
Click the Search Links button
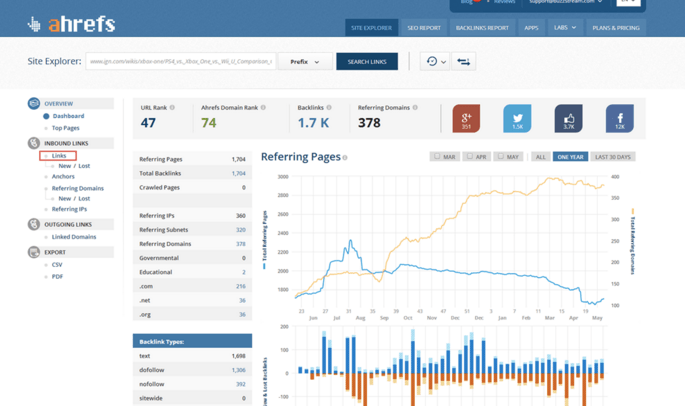367,62
